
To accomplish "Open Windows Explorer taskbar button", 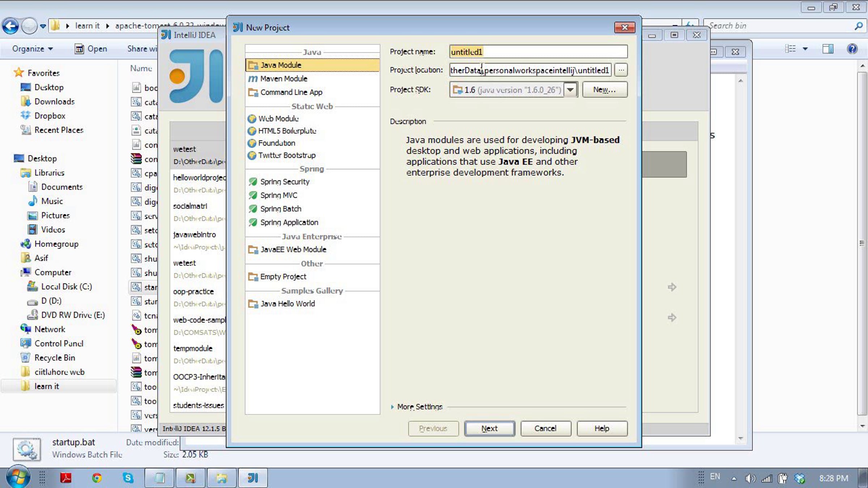I will (222, 478).
